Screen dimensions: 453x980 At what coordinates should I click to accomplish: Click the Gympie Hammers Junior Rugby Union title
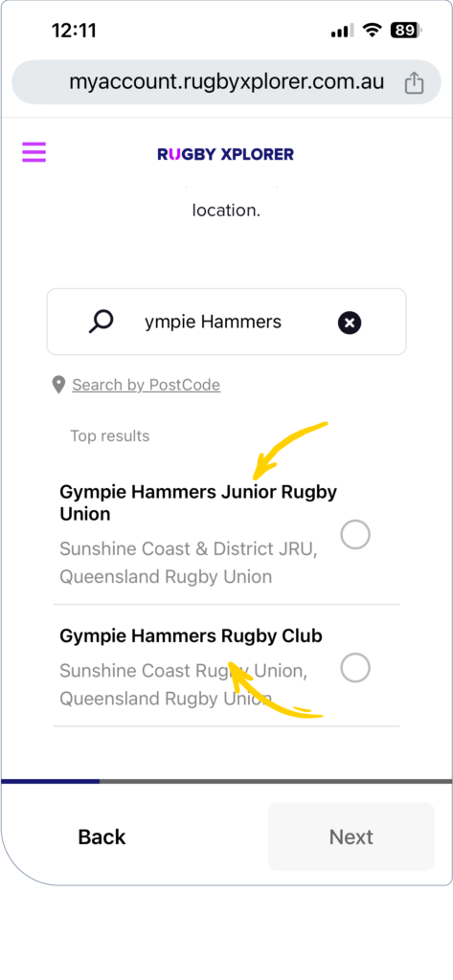click(x=198, y=502)
